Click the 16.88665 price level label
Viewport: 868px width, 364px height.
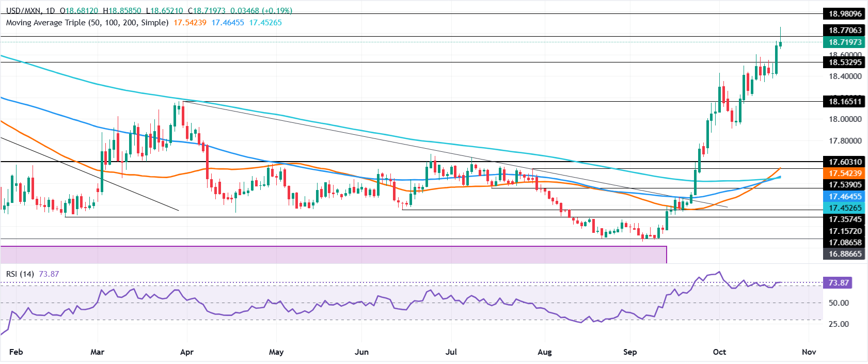(x=844, y=254)
